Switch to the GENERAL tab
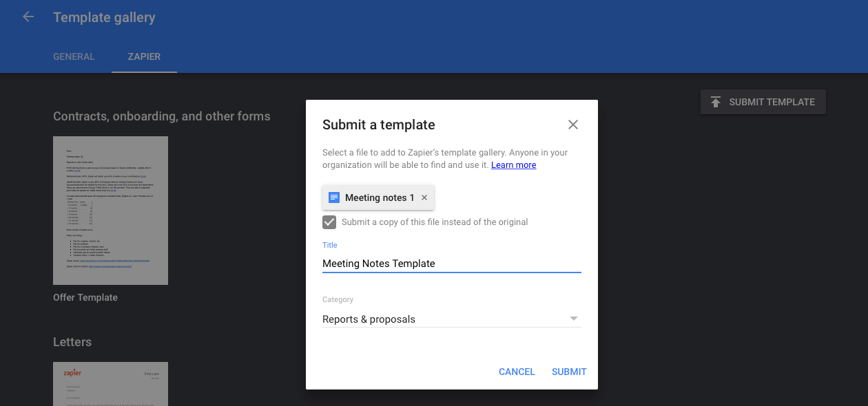Image resolution: width=868 pixels, height=406 pixels. (x=74, y=56)
